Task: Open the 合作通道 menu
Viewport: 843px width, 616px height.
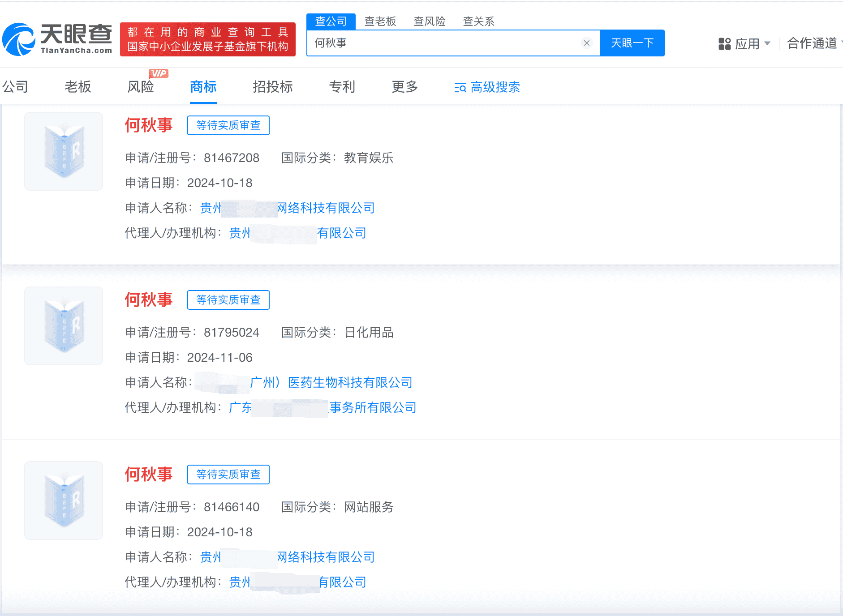Action: (812, 43)
